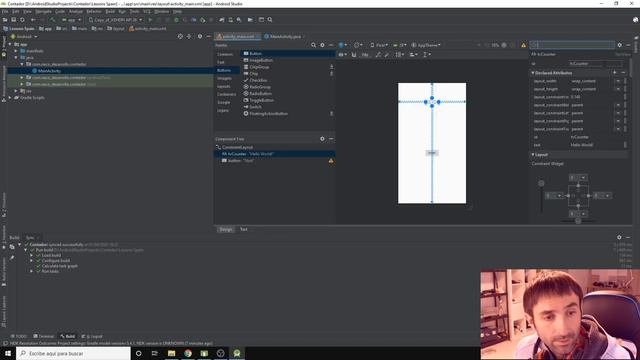
Task: Open the AppTheme dropdown
Action: (x=426, y=45)
